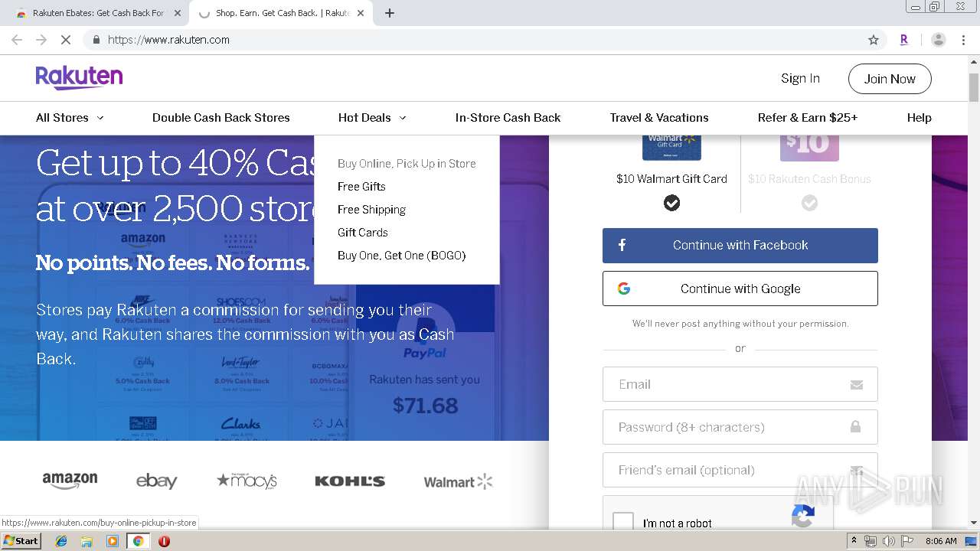This screenshot has height=551, width=980.
Task: Continue with Google
Action: tap(740, 289)
